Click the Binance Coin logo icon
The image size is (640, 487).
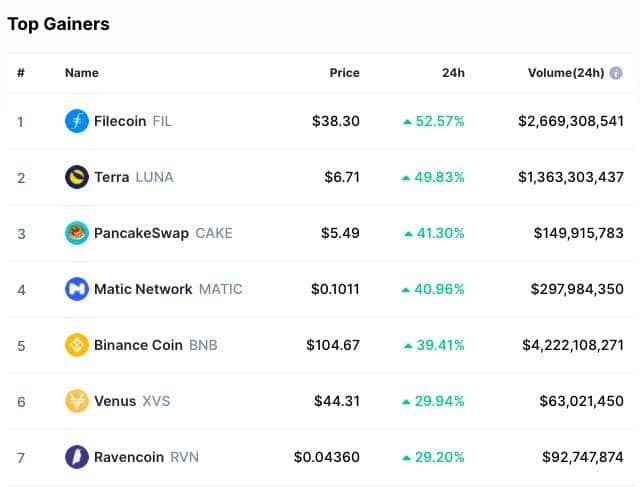pyautogui.click(x=77, y=345)
